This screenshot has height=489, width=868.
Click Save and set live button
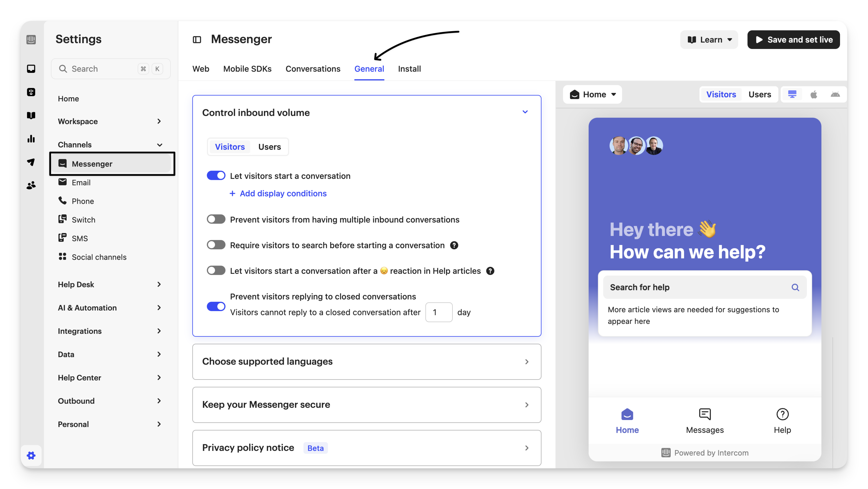[x=793, y=40]
